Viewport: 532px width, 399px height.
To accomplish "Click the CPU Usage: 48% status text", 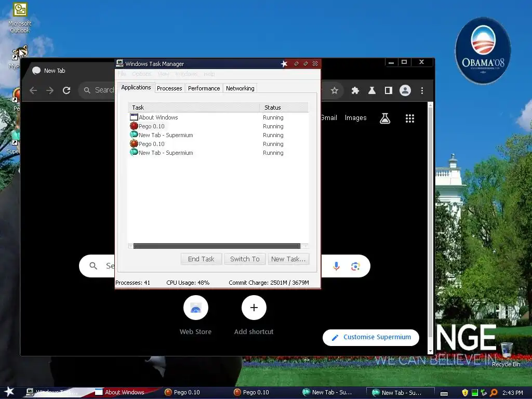I will [188, 283].
